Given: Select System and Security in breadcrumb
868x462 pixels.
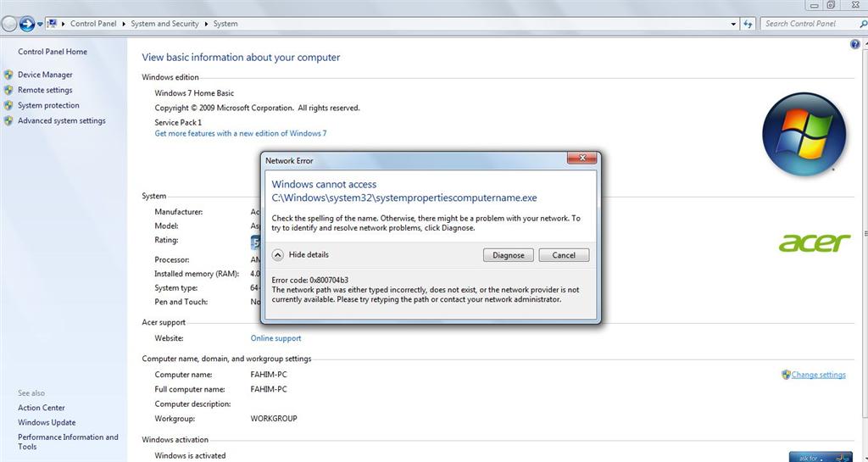Looking at the screenshot, I should (x=164, y=24).
